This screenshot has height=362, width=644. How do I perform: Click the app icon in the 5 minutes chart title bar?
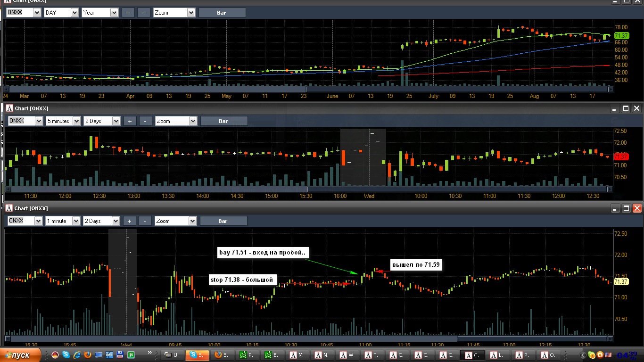point(8,108)
